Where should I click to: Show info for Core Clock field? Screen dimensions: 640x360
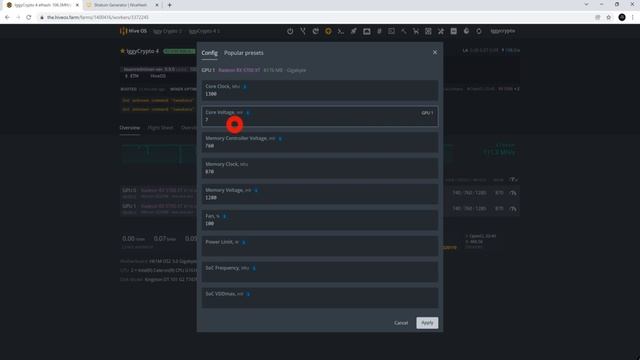click(x=245, y=87)
